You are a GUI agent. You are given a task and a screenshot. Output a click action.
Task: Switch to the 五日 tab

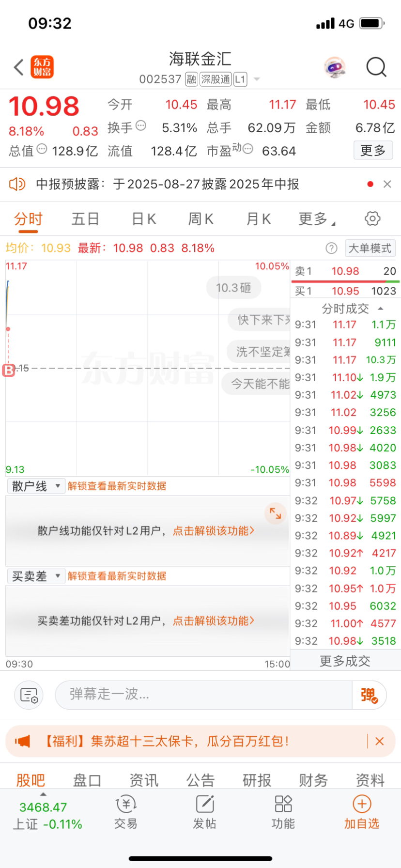click(85, 219)
